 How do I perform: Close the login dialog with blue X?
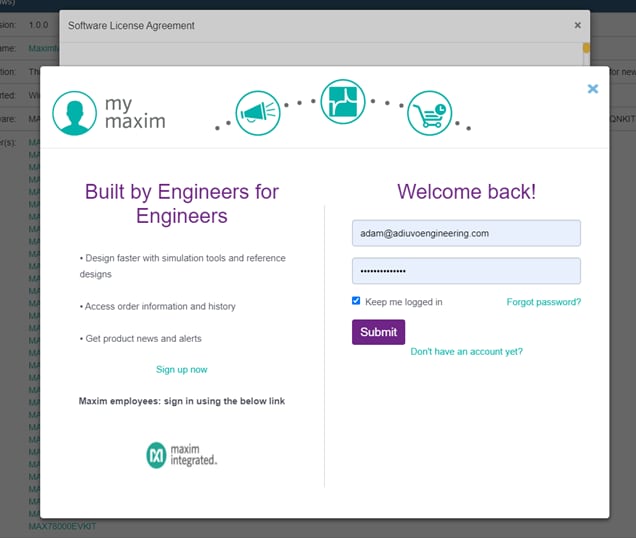point(593,89)
